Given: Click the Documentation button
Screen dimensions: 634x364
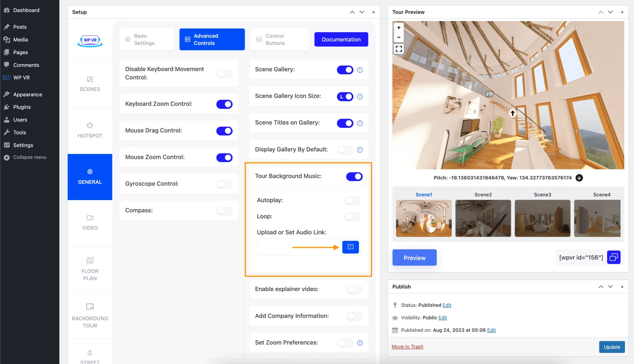Looking at the screenshot, I should pyautogui.click(x=341, y=40).
